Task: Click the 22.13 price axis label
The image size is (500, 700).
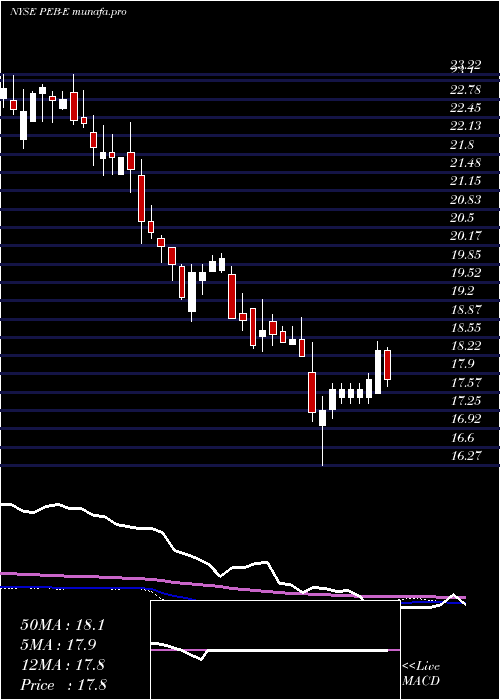Action: (466, 126)
